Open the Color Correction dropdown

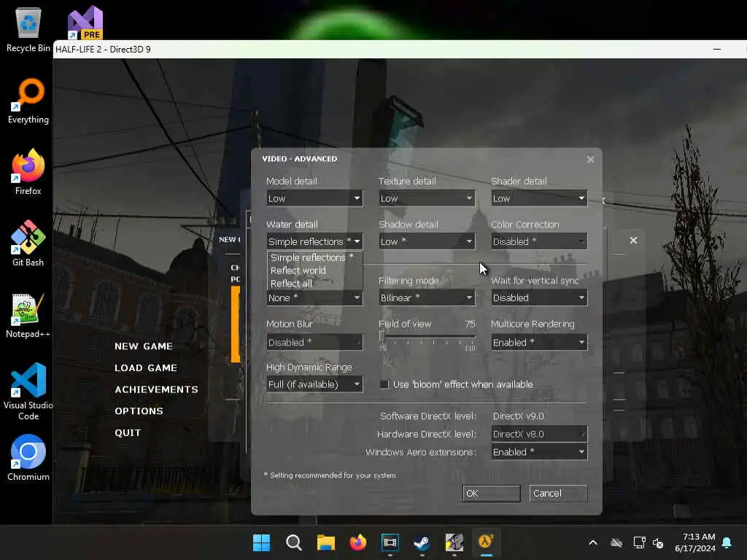[x=539, y=241]
